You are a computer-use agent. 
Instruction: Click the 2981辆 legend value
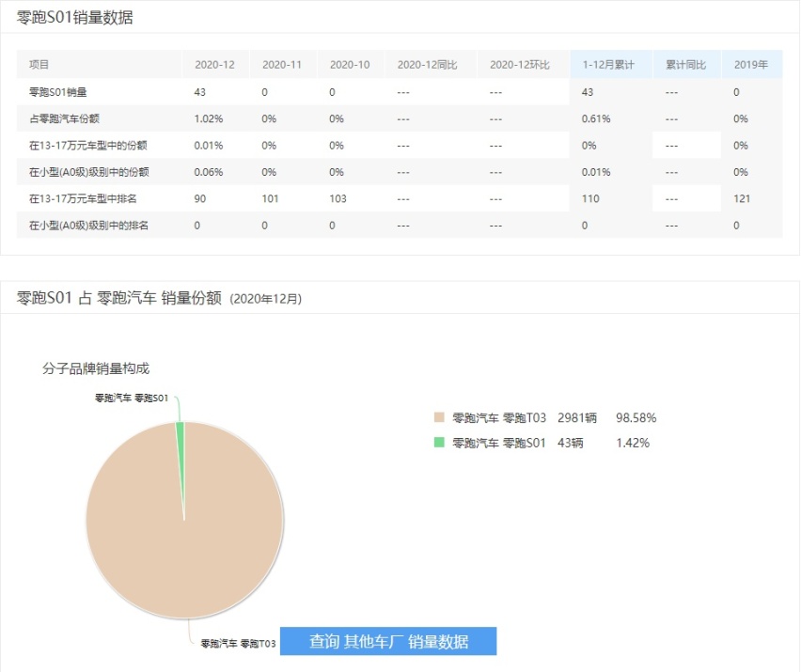click(x=576, y=417)
